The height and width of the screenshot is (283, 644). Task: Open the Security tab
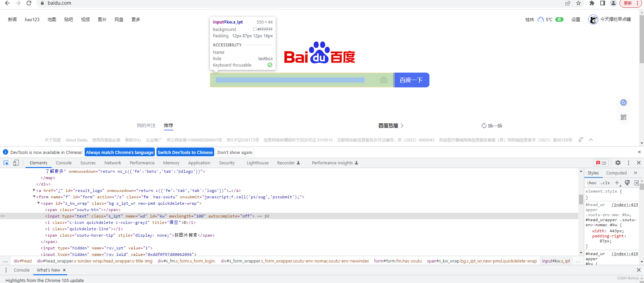coord(227,163)
